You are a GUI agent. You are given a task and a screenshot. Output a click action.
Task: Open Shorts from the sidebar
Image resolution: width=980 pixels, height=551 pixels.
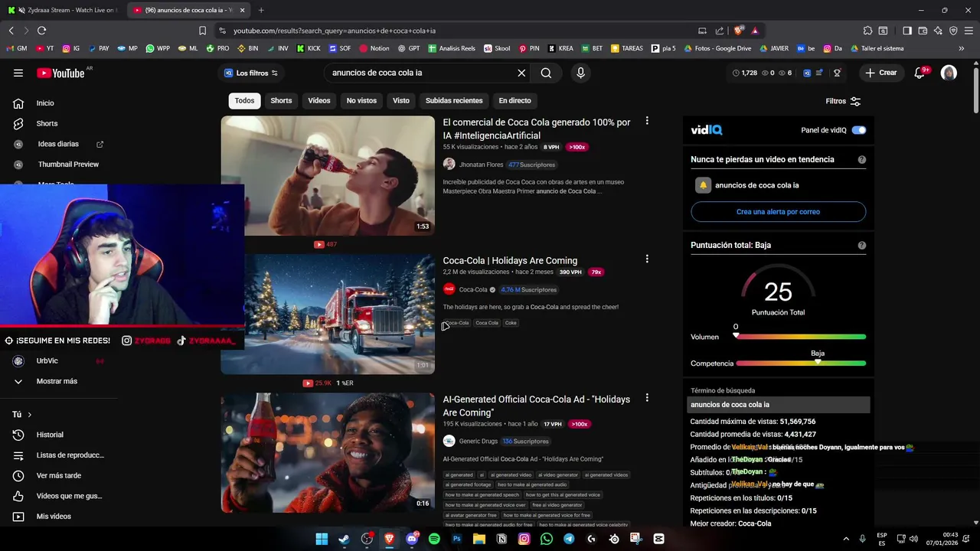coord(46,123)
